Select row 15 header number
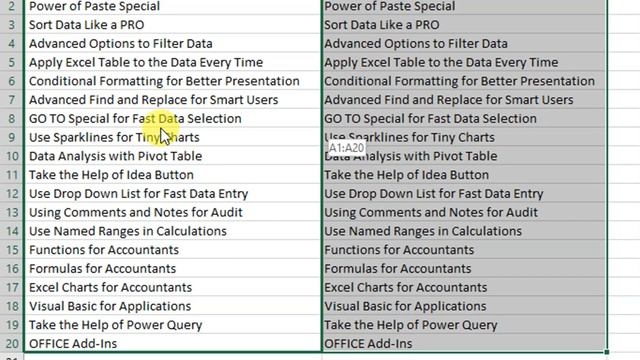The image size is (640, 360). click(x=11, y=250)
